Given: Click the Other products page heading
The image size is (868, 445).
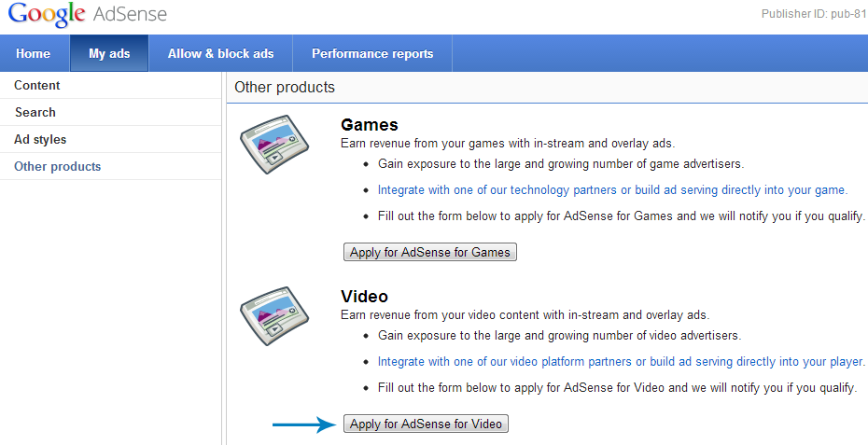Looking at the screenshot, I should click(x=285, y=87).
